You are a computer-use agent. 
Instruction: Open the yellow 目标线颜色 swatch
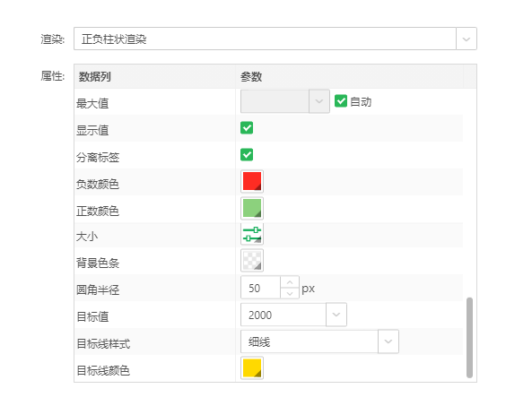click(252, 367)
